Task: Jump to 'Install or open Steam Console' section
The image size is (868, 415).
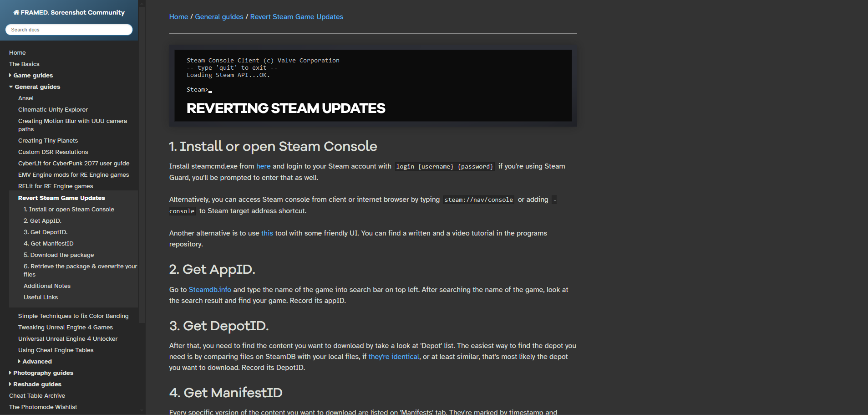Action: tap(69, 210)
